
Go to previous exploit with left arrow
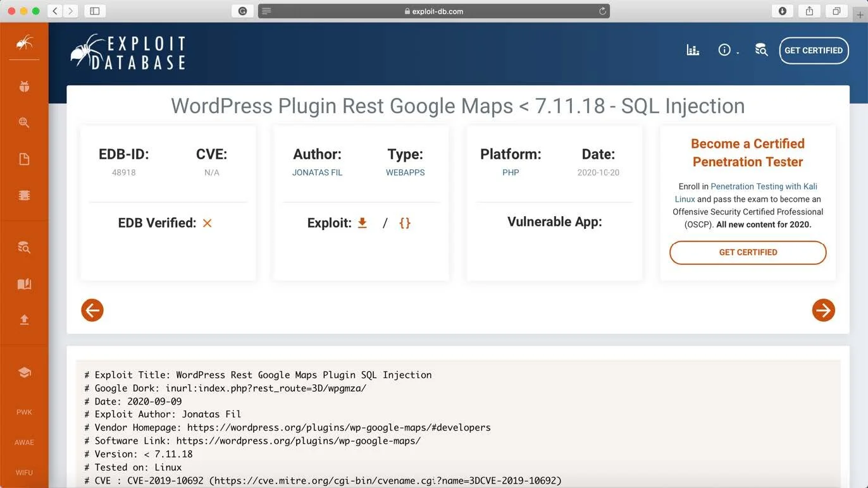92,310
